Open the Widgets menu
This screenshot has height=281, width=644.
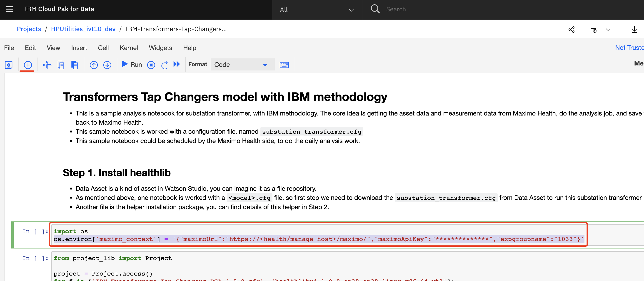pos(160,48)
